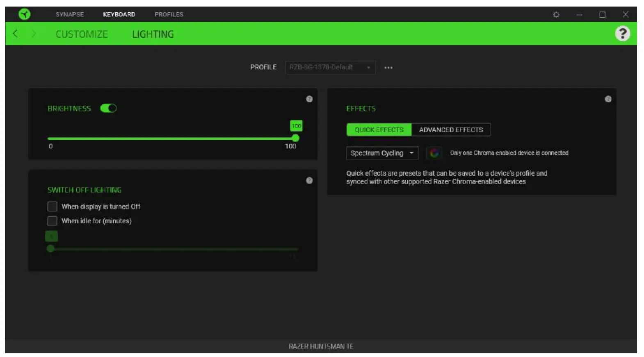Maximize the Razer Synapse window

pyautogui.click(x=602, y=15)
